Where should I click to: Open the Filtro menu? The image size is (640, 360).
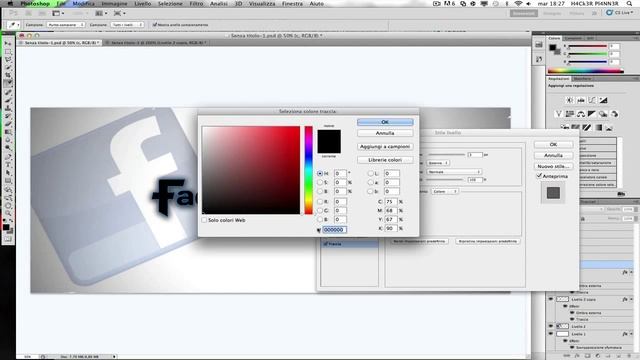pyautogui.click(x=196, y=4)
